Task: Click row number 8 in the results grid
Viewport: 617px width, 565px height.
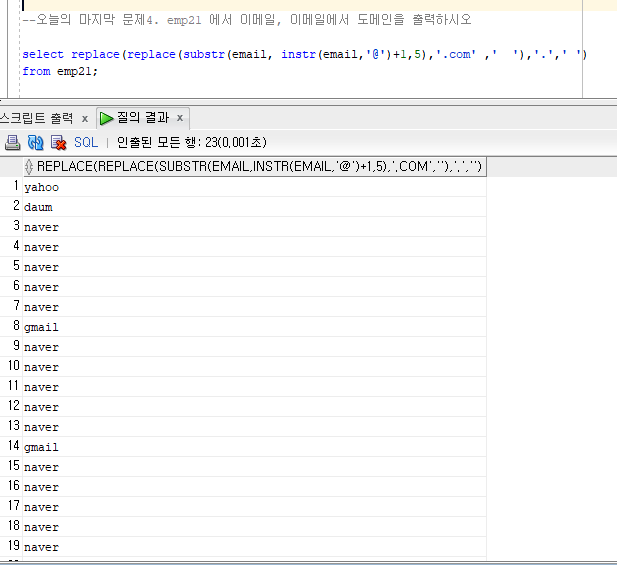Action: click(x=16, y=326)
